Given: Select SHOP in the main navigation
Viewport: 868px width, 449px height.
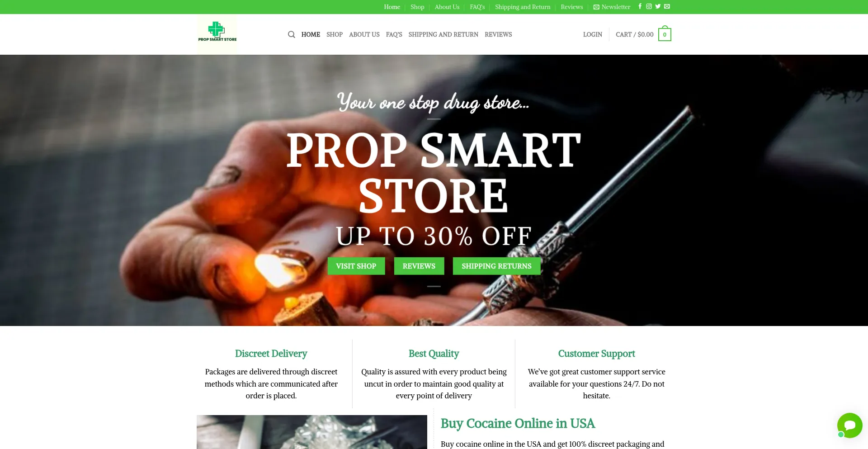Looking at the screenshot, I should pyautogui.click(x=335, y=34).
